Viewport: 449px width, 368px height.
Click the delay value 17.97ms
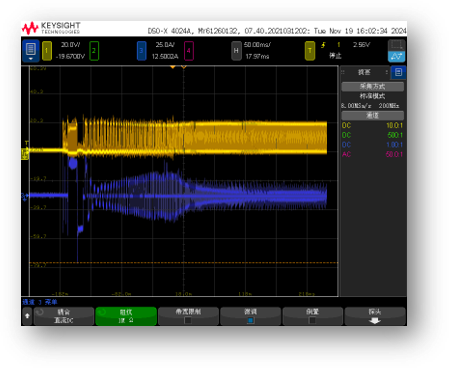coord(257,56)
